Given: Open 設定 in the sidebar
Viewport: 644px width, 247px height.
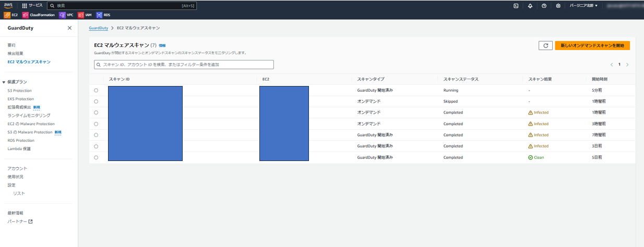Looking at the screenshot, I should [x=11, y=185].
